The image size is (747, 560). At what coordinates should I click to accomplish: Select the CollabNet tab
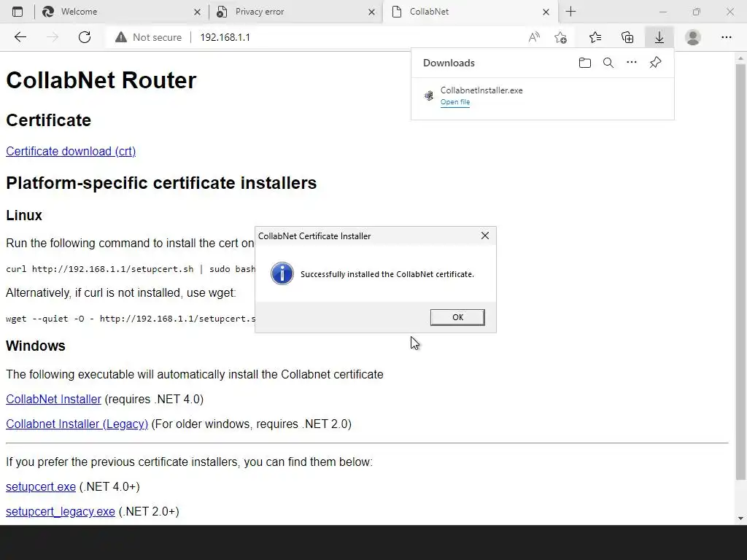pyautogui.click(x=470, y=12)
